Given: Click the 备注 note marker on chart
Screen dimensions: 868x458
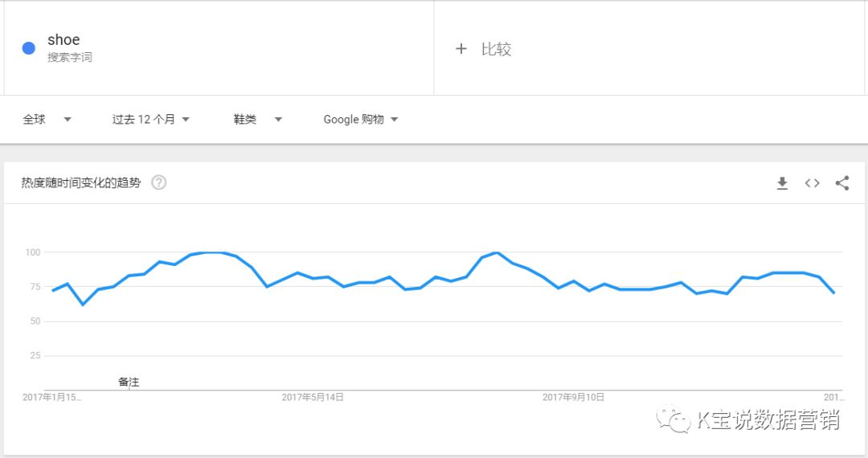Looking at the screenshot, I should [x=129, y=382].
